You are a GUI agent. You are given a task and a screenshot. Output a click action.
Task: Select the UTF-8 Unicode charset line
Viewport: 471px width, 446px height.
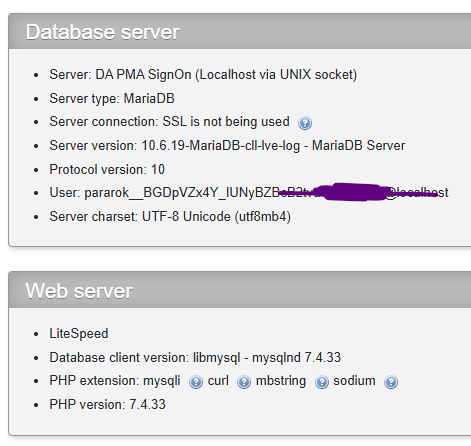coord(170,217)
